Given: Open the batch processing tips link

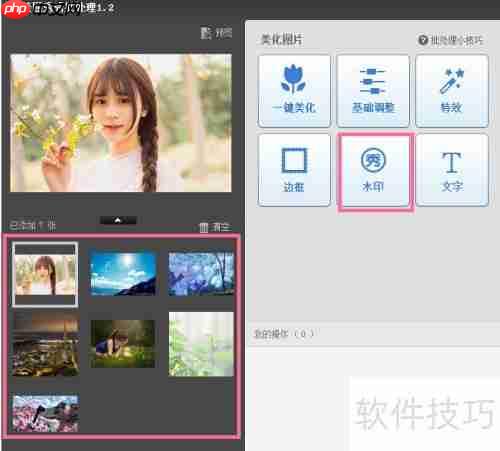Looking at the screenshot, I should coord(456,40).
